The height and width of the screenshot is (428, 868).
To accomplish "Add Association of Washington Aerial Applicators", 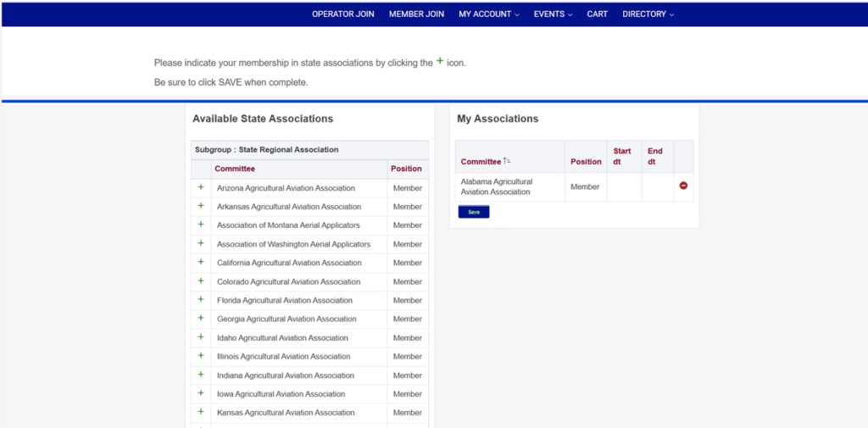I will (x=201, y=243).
